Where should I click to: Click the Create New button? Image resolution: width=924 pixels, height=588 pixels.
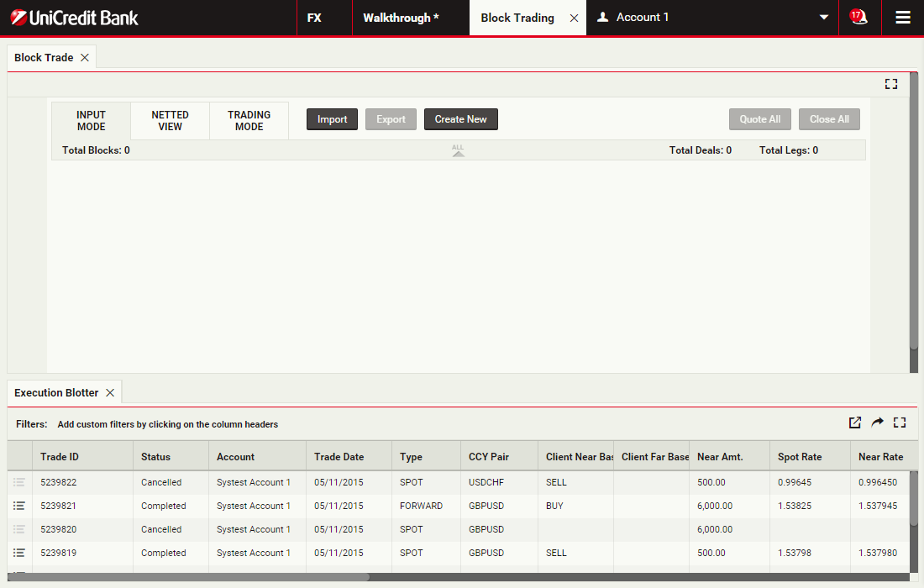460,119
